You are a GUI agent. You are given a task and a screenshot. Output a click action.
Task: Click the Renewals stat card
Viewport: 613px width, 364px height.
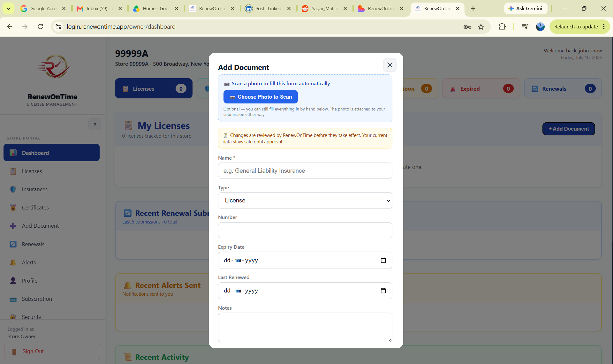[563, 88]
